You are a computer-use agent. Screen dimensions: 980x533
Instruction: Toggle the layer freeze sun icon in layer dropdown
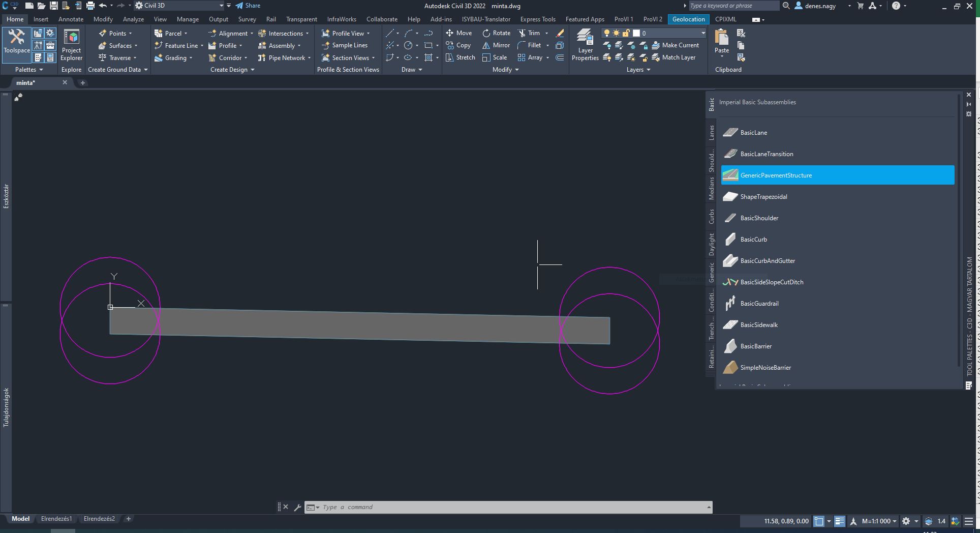pyautogui.click(x=616, y=33)
